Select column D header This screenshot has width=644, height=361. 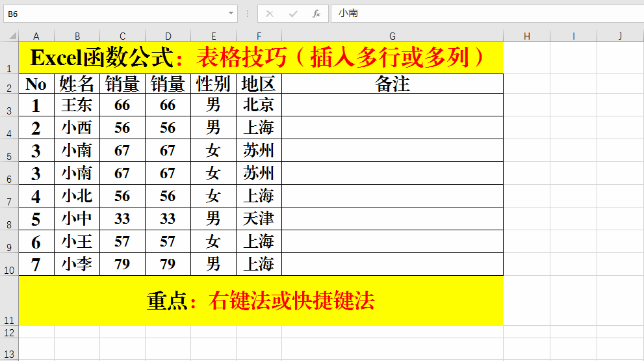tap(168, 36)
